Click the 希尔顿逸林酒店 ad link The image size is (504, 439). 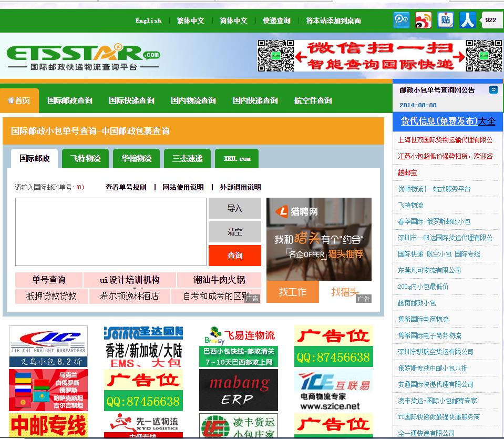tap(129, 296)
